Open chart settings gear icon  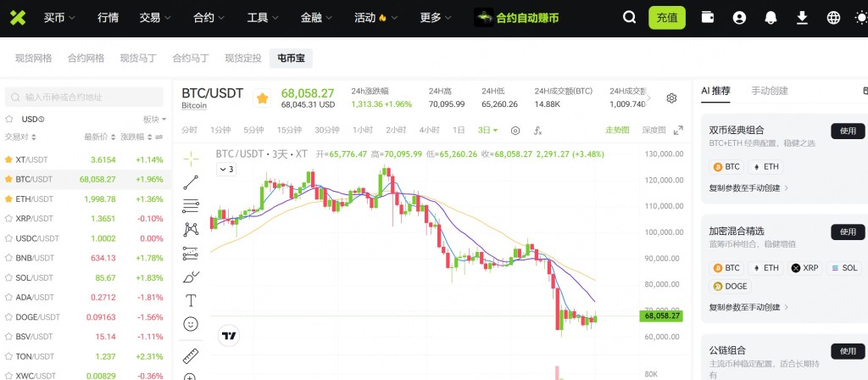click(x=671, y=98)
